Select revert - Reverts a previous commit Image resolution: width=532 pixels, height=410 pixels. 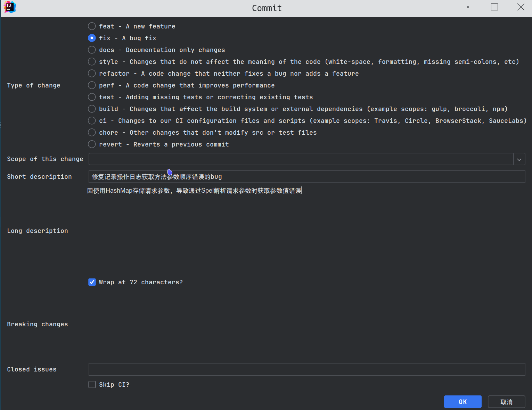92,144
